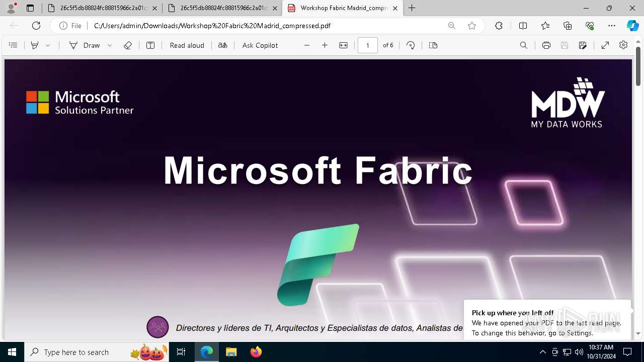
Task: Start Read aloud for the PDF
Action: [187, 45]
